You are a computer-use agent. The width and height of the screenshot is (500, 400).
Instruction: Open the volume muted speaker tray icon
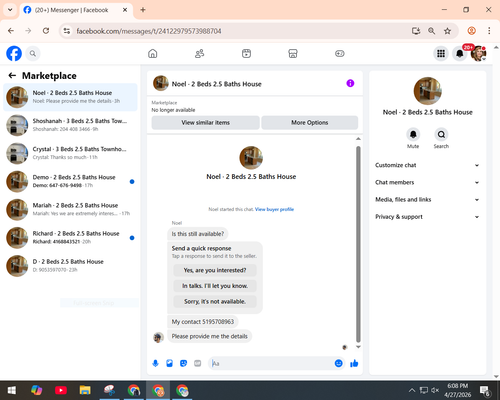(x=435, y=390)
